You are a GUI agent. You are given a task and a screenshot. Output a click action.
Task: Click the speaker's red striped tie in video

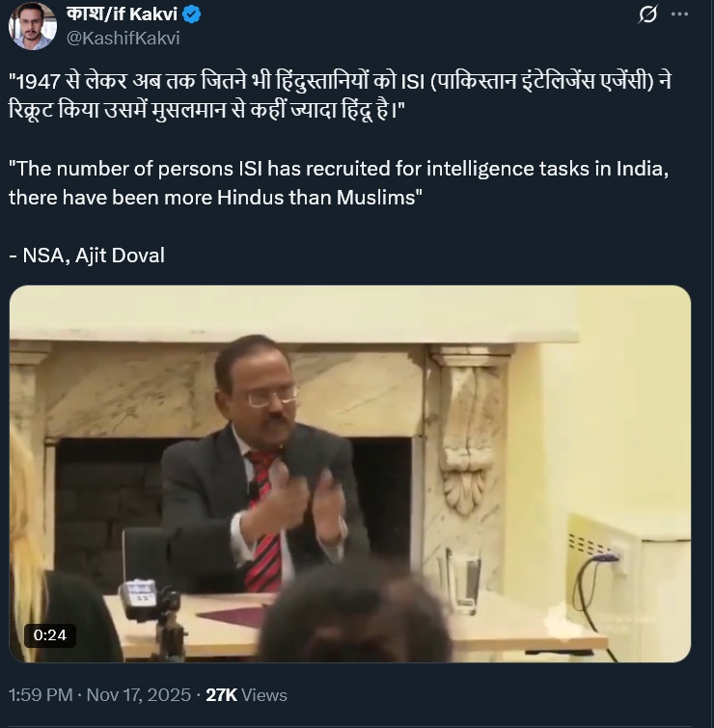tap(263, 526)
